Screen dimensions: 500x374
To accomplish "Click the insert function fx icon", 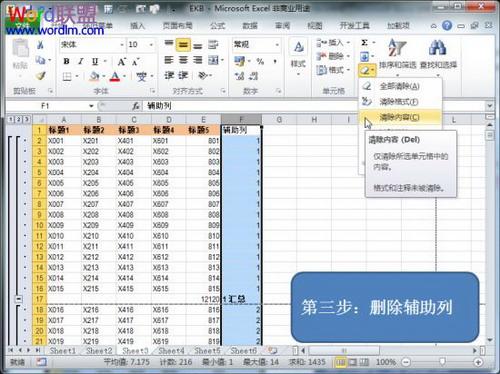I will coord(135,106).
